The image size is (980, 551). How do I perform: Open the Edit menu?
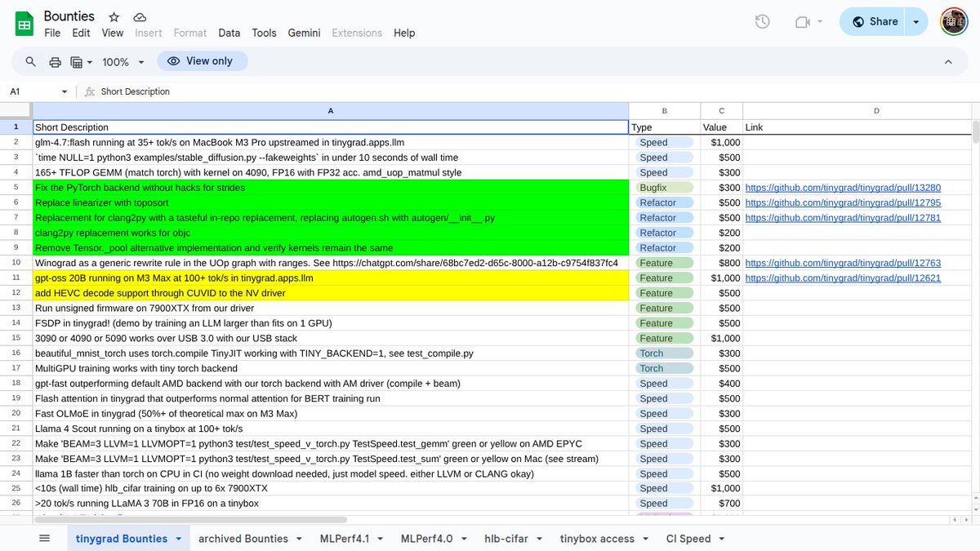click(81, 33)
